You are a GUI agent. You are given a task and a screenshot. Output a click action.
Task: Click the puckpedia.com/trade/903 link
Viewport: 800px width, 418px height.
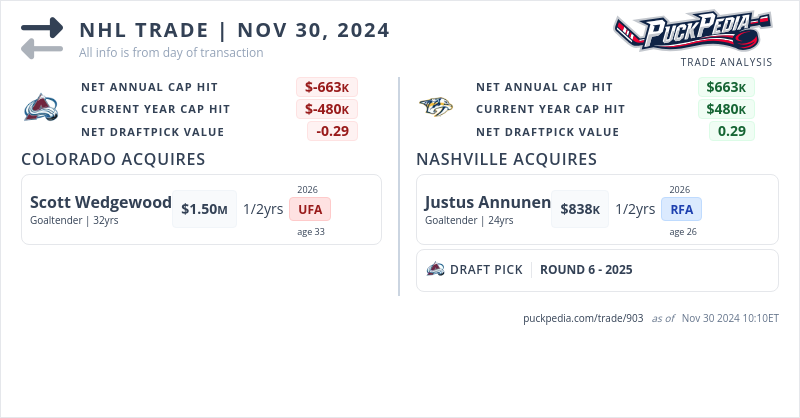pos(583,318)
